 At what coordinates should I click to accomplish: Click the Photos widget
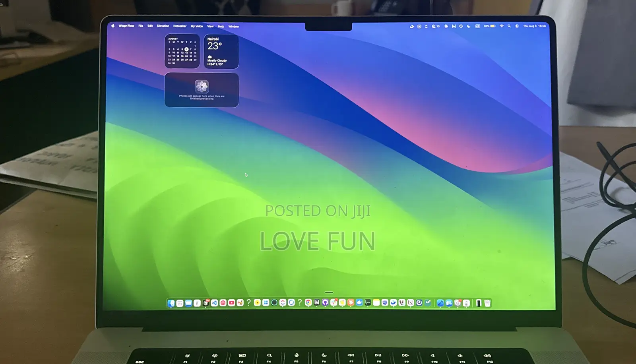point(202,90)
